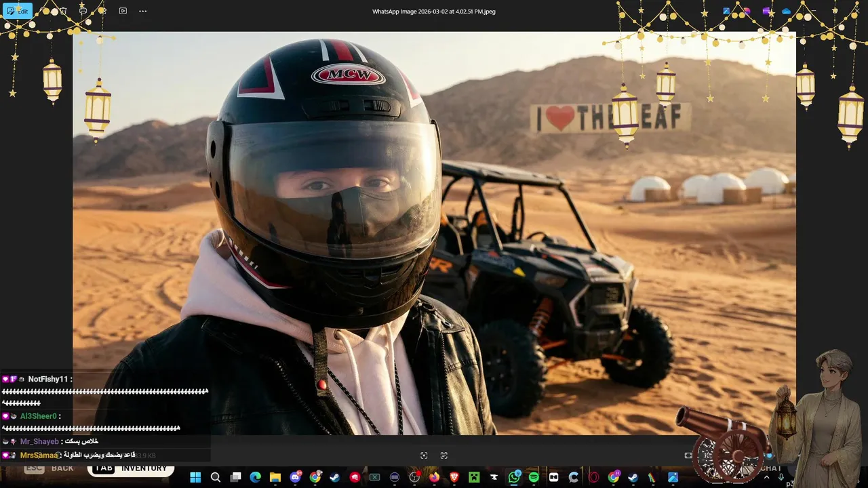Click the Print icon in Photos toolbar
The image size is (868, 488).
(x=83, y=11)
